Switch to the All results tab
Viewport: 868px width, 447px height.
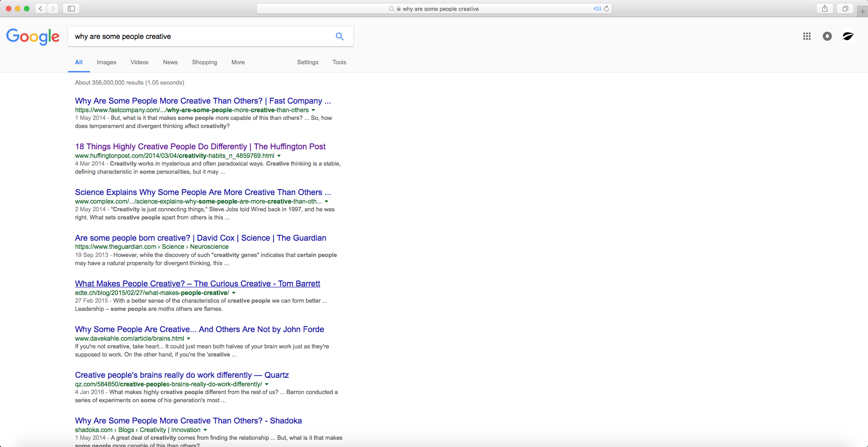tap(79, 62)
